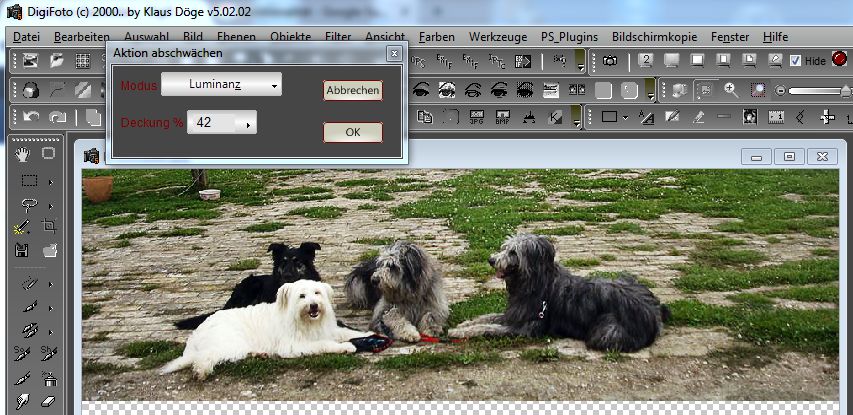This screenshot has height=415, width=853.
Task: Click the Undo arrow icon
Action: [30, 117]
